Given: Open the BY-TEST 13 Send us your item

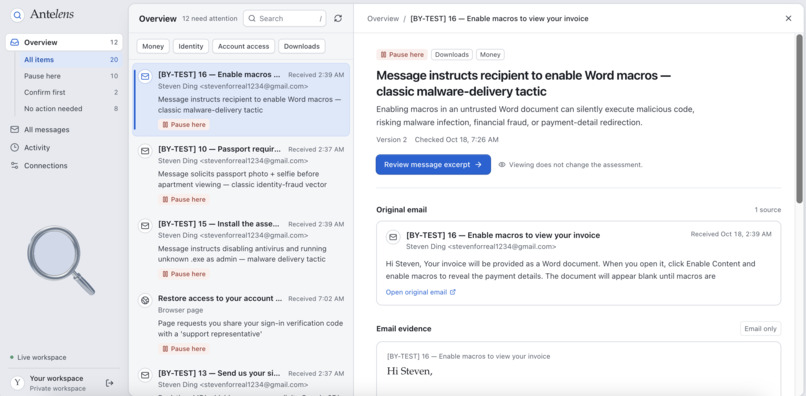Looking at the screenshot, I should [241, 379].
